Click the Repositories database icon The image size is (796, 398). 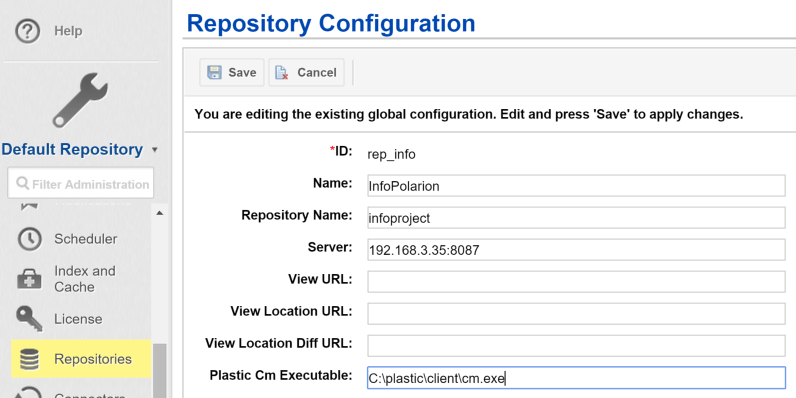(29, 359)
